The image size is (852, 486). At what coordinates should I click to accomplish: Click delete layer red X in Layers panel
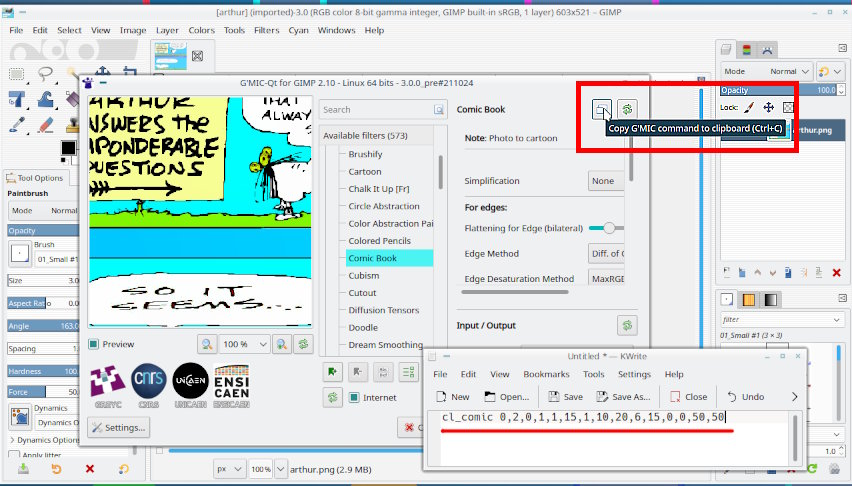pyautogui.click(x=836, y=273)
